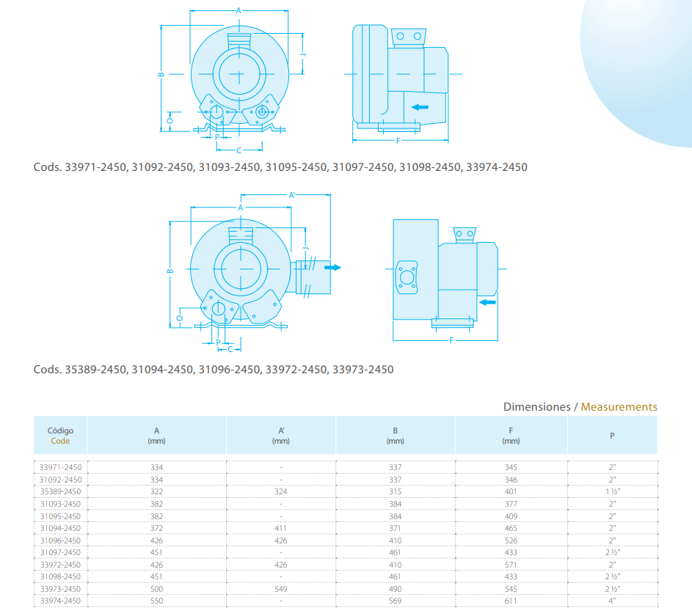The width and height of the screenshot is (692, 616).
Task: Click the B (mm) column header
Action: (396, 435)
